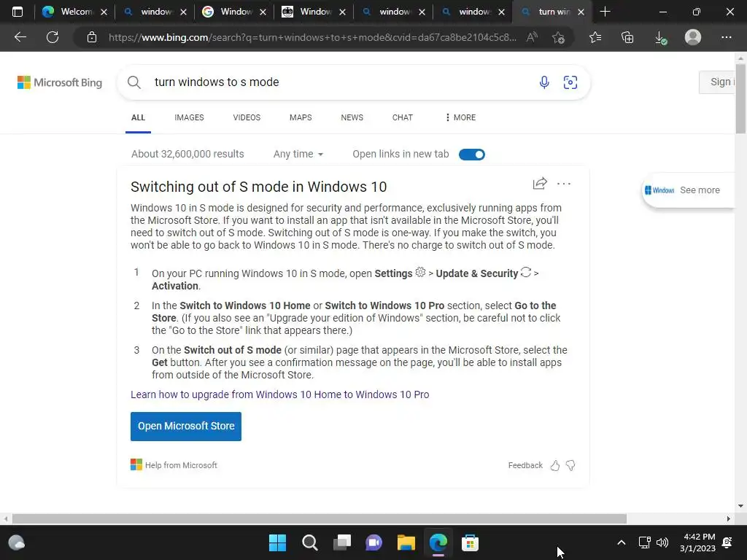Open weather widget on taskbar

coord(17,542)
